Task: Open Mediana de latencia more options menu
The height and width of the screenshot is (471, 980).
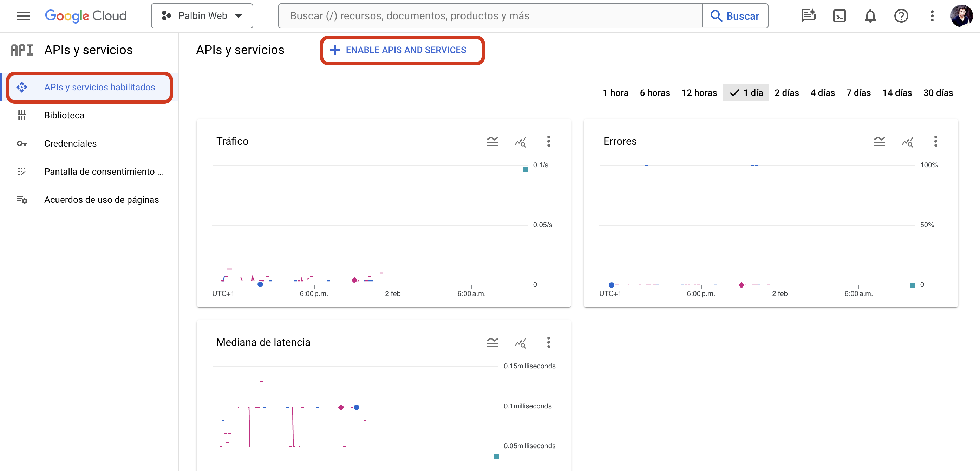Action: (x=548, y=342)
